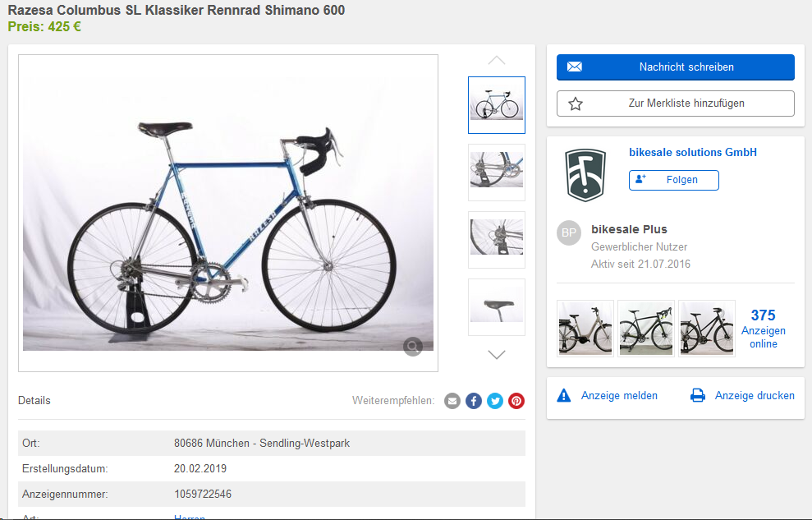Viewport: 812px width, 520px height.
Task: Click the bikesale solutions shield logo
Action: pos(585,174)
